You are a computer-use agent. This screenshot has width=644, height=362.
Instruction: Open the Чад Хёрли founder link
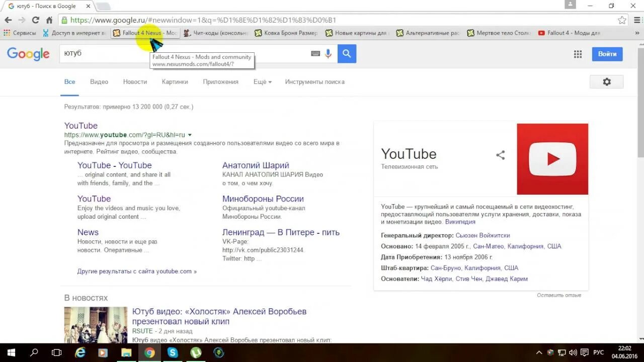click(x=436, y=279)
